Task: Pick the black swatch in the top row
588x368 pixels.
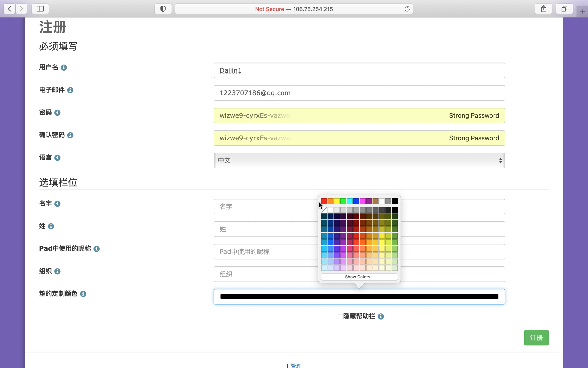Action: 395,201
